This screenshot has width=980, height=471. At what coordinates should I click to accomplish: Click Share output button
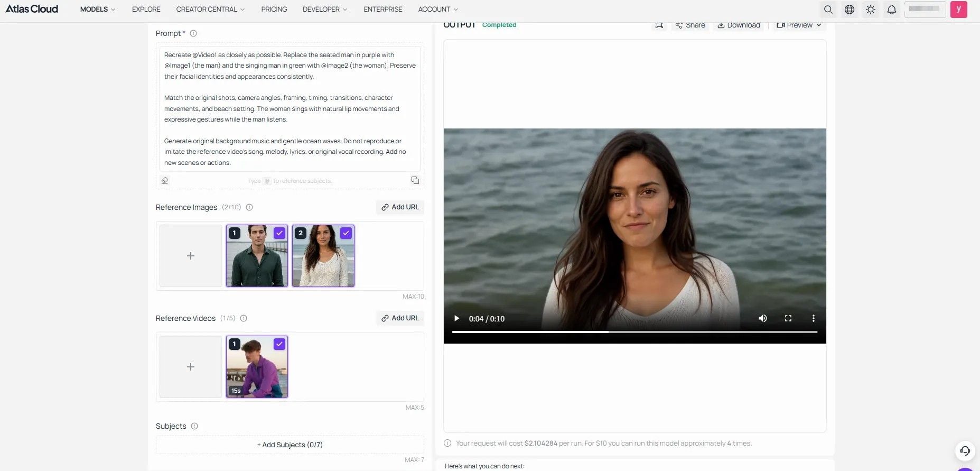tap(690, 25)
